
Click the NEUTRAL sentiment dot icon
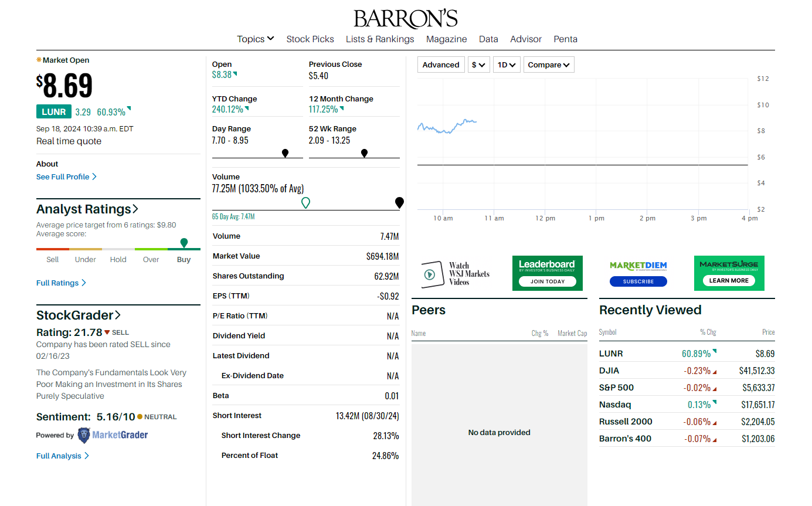pyautogui.click(x=140, y=417)
